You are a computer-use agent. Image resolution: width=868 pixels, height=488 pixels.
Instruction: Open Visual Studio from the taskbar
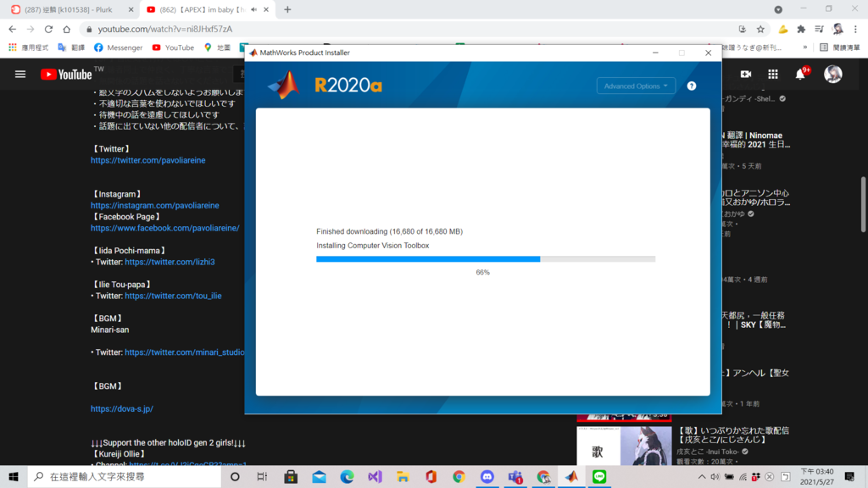[x=375, y=476]
